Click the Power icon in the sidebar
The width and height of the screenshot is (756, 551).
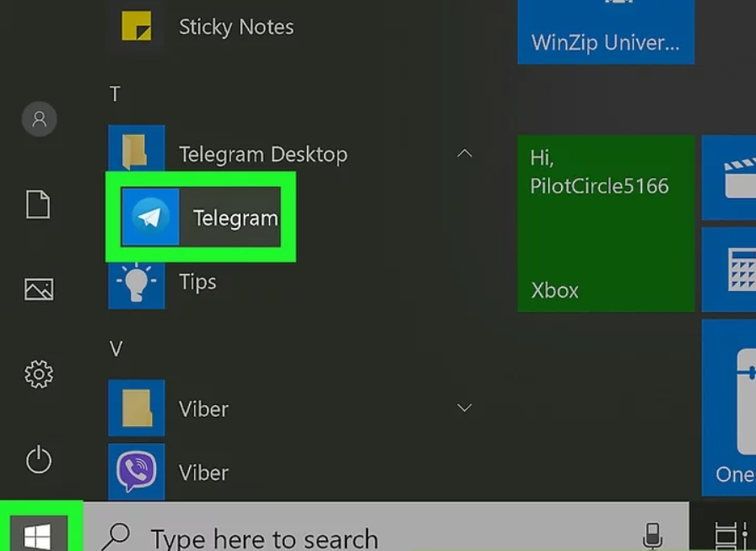[39, 460]
